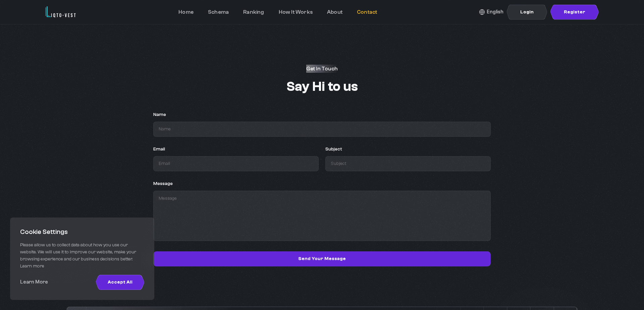Click the Get In Touch label

click(322, 69)
